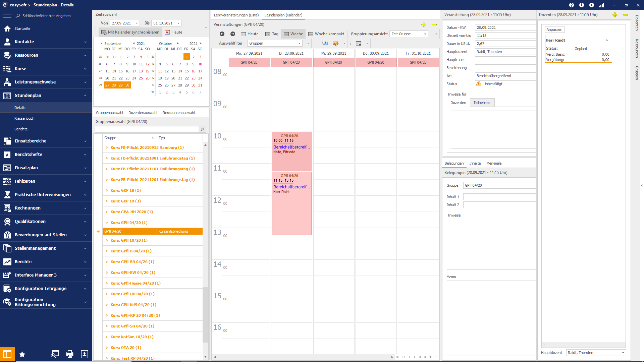The image size is (644, 362).
Task: Open Kontakte in the sidebar
Action: 46,42
